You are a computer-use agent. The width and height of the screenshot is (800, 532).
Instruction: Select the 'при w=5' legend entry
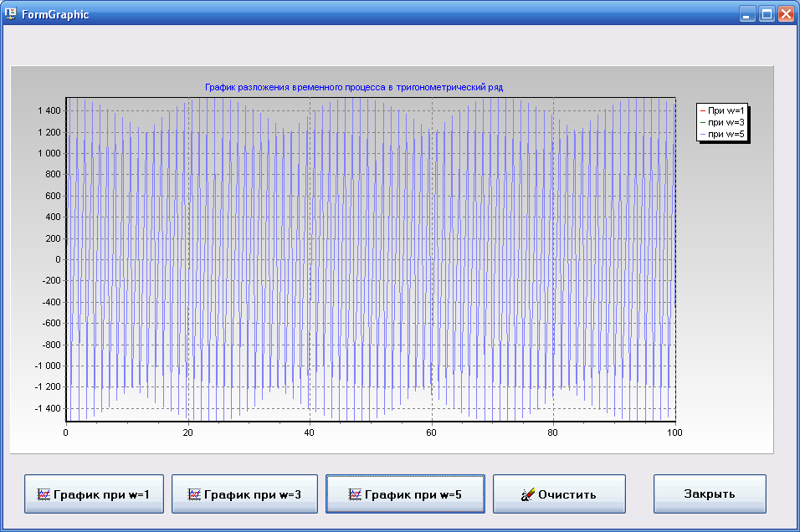722,134
